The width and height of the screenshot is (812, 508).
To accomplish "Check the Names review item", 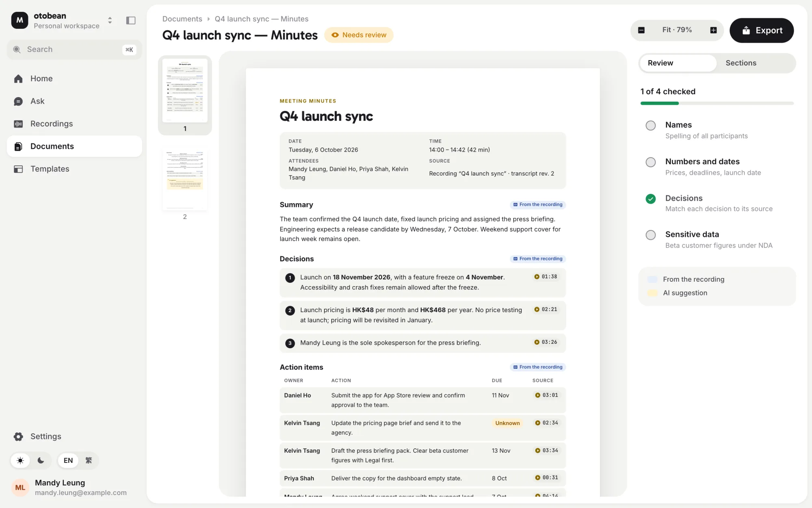I will tap(650, 126).
